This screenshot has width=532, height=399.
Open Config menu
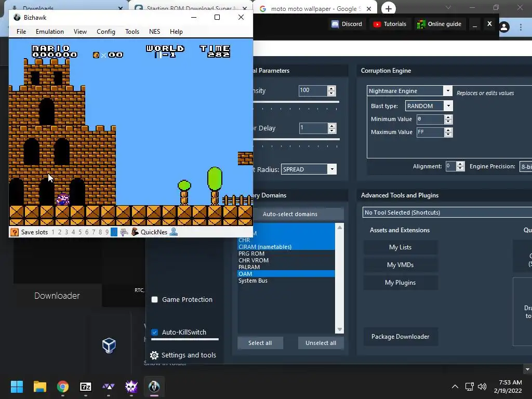point(106,32)
